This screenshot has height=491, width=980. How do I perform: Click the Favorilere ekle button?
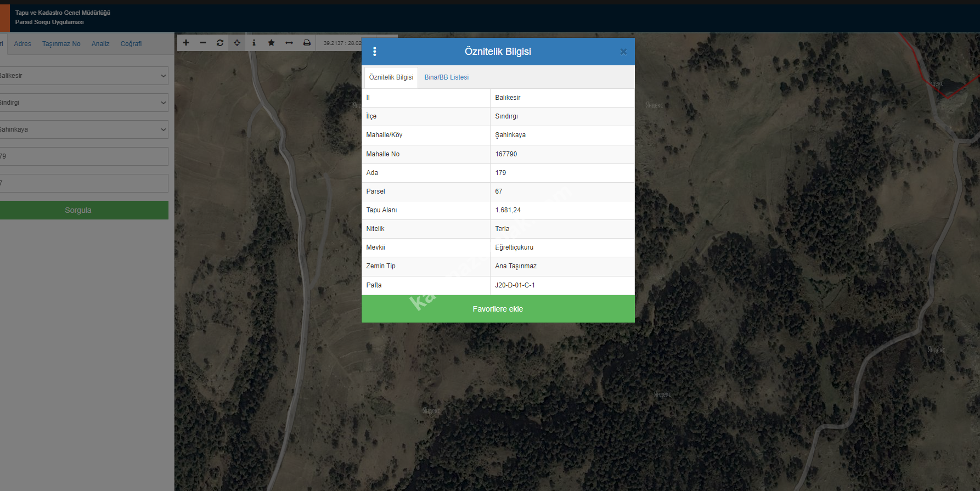click(498, 309)
